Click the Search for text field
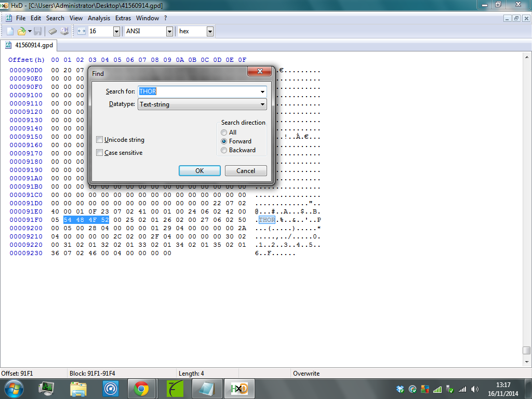This screenshot has width=532, height=399. pyautogui.click(x=198, y=91)
